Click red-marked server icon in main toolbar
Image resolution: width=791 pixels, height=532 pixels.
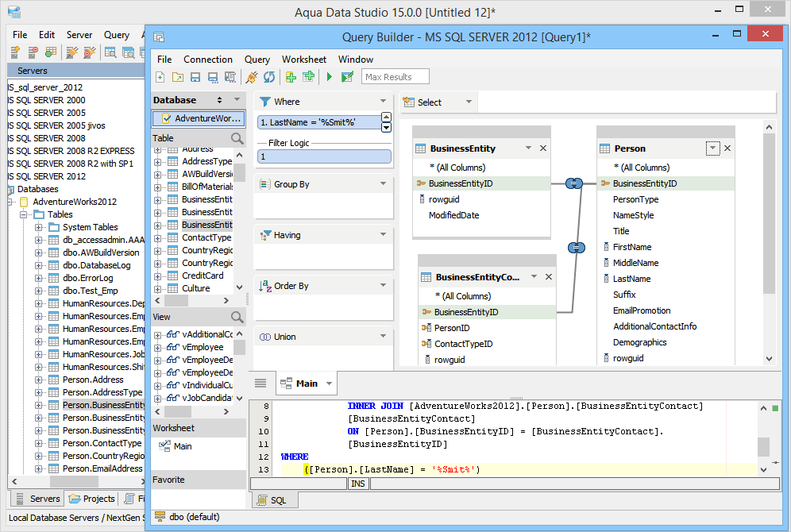33,52
